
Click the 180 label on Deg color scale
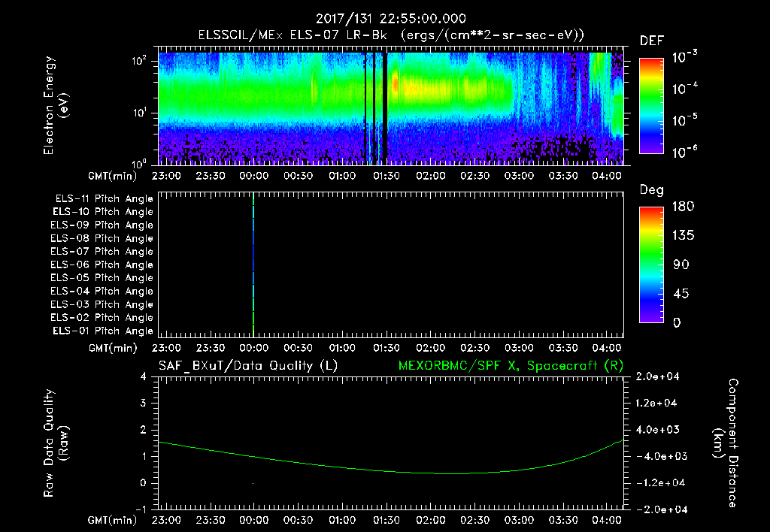coord(683,207)
